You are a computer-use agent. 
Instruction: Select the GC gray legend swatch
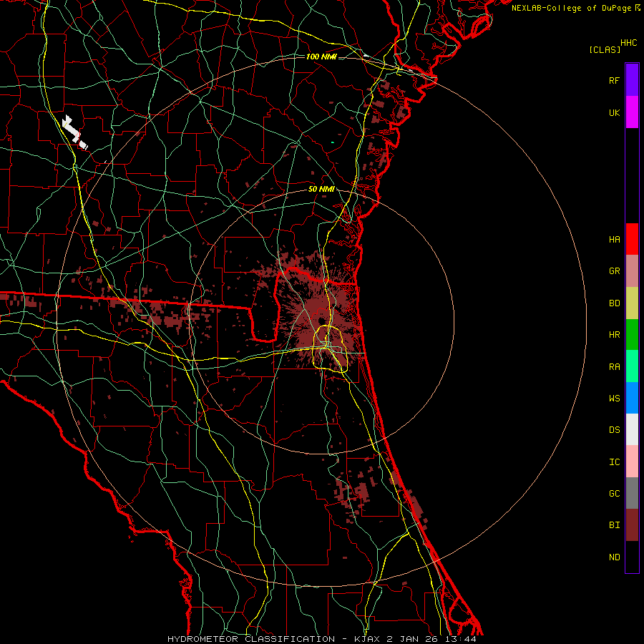(632, 493)
